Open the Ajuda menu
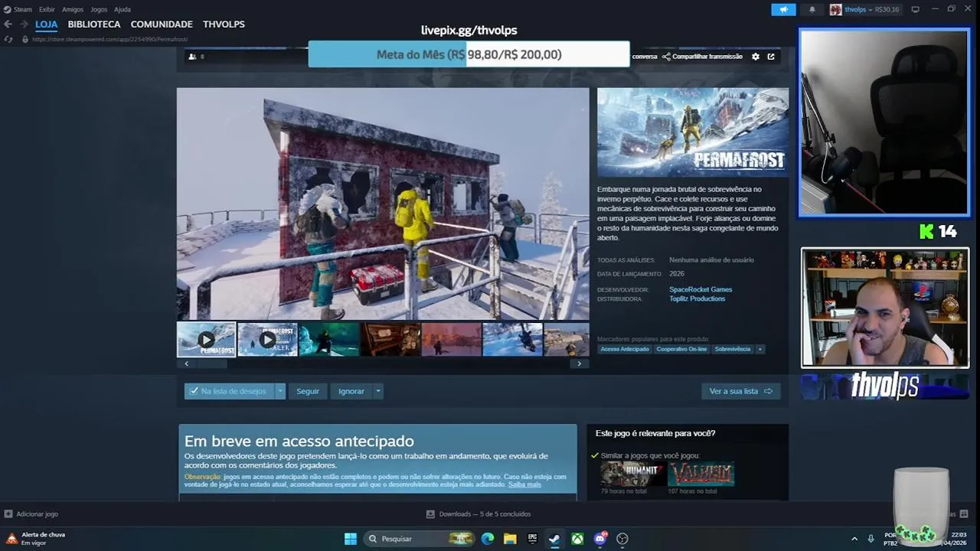 click(122, 10)
